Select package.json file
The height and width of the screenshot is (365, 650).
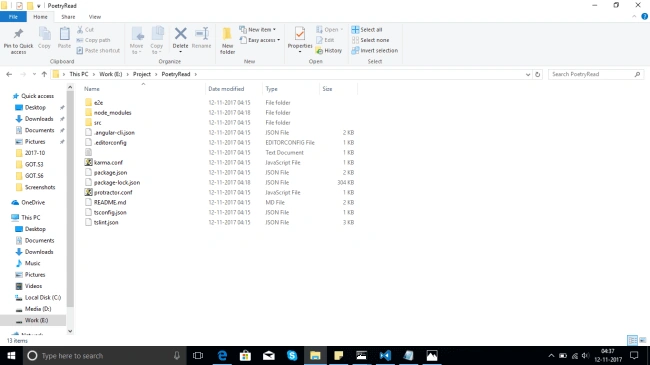point(110,173)
